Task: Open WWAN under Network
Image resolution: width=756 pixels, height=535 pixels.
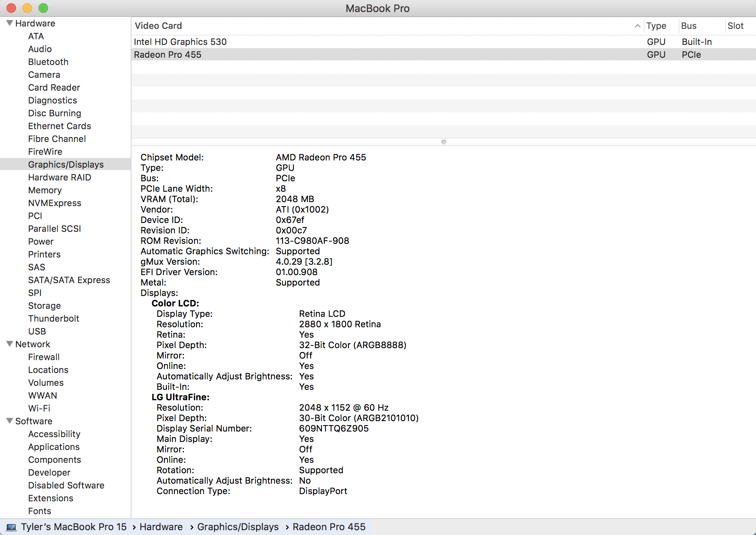Action: [x=42, y=395]
